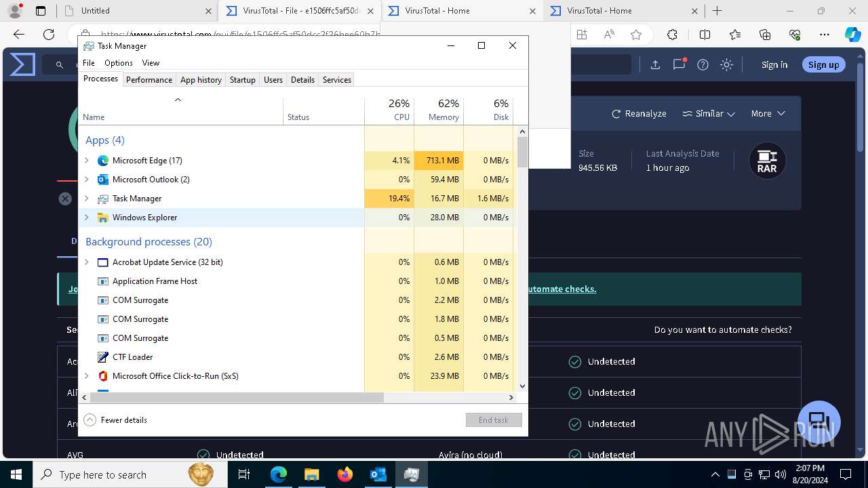The image size is (868, 488).
Task: Open Edge split screen icon
Action: 705,35
